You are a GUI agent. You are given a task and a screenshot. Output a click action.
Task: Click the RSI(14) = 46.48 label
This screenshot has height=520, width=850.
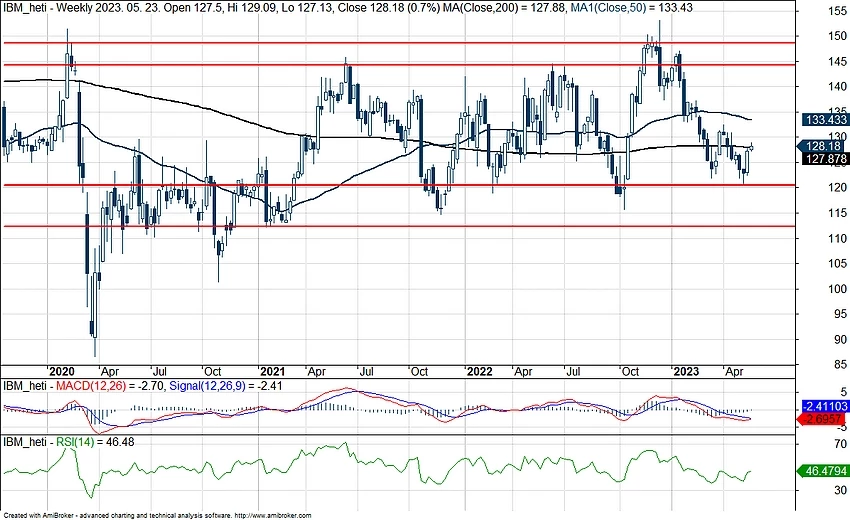[95, 442]
